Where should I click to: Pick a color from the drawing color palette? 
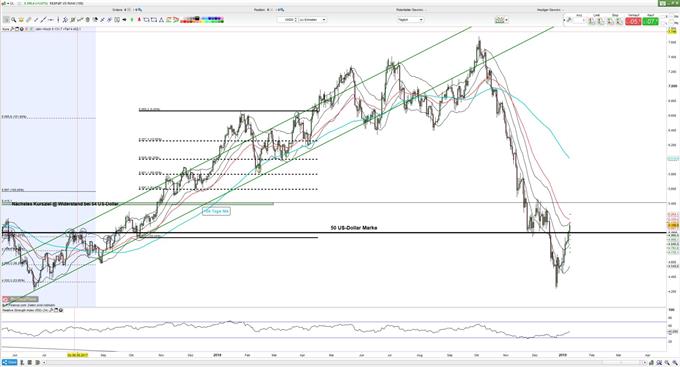click(x=202, y=20)
